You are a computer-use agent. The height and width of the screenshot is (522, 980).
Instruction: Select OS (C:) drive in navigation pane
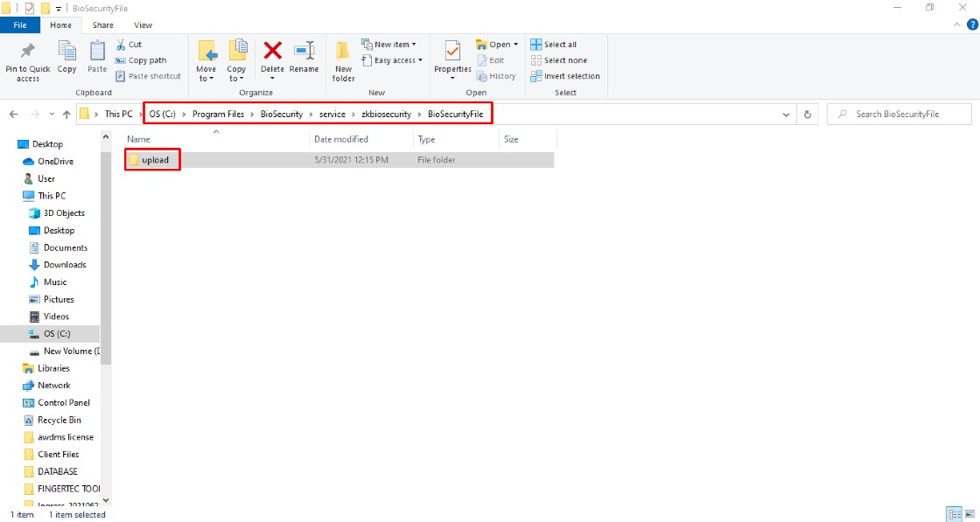pos(50,334)
